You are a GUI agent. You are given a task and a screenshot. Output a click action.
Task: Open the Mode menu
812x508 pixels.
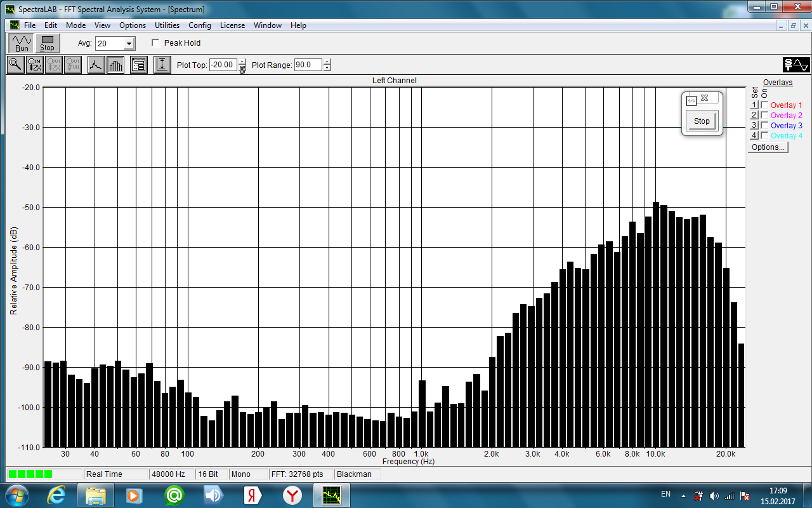(x=75, y=25)
